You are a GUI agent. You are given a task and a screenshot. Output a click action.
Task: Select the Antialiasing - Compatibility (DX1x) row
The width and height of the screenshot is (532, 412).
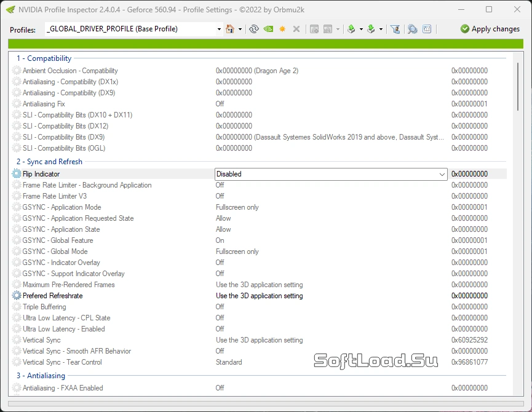[x=258, y=82]
